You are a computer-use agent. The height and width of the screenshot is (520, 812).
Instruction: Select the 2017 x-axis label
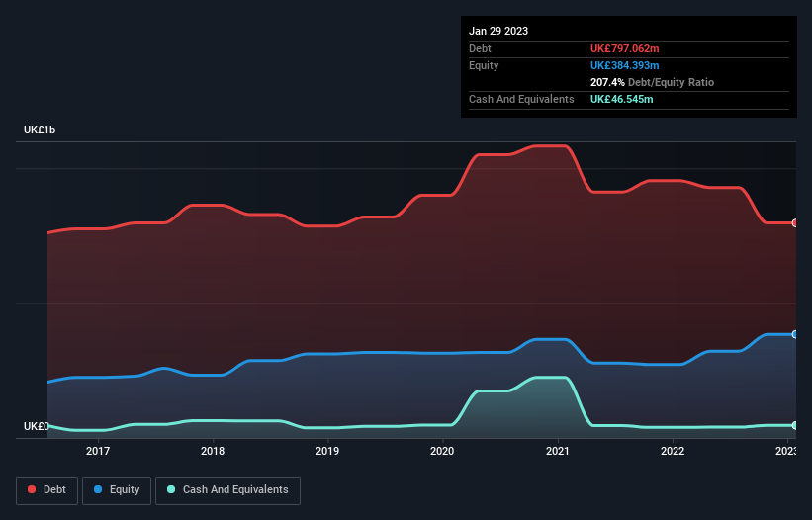pos(98,451)
